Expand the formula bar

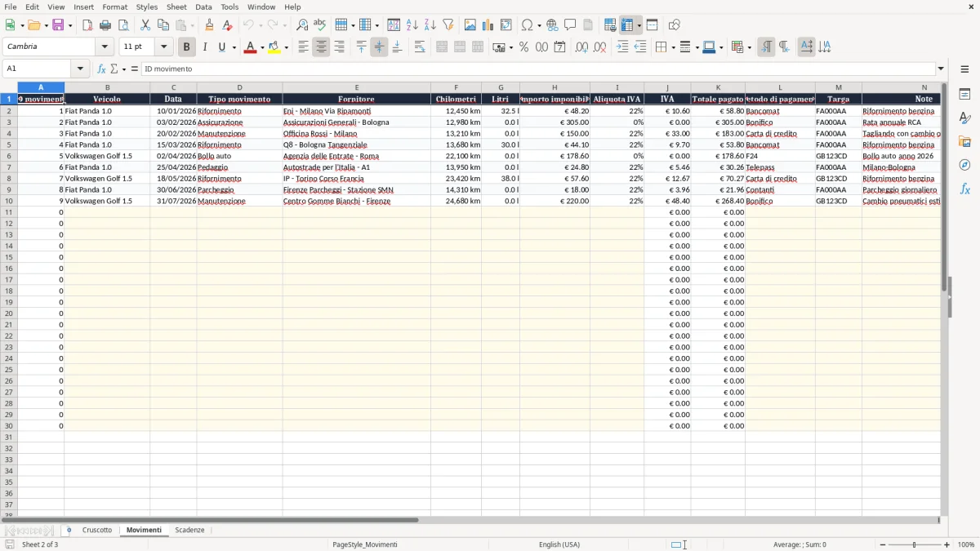[941, 69]
